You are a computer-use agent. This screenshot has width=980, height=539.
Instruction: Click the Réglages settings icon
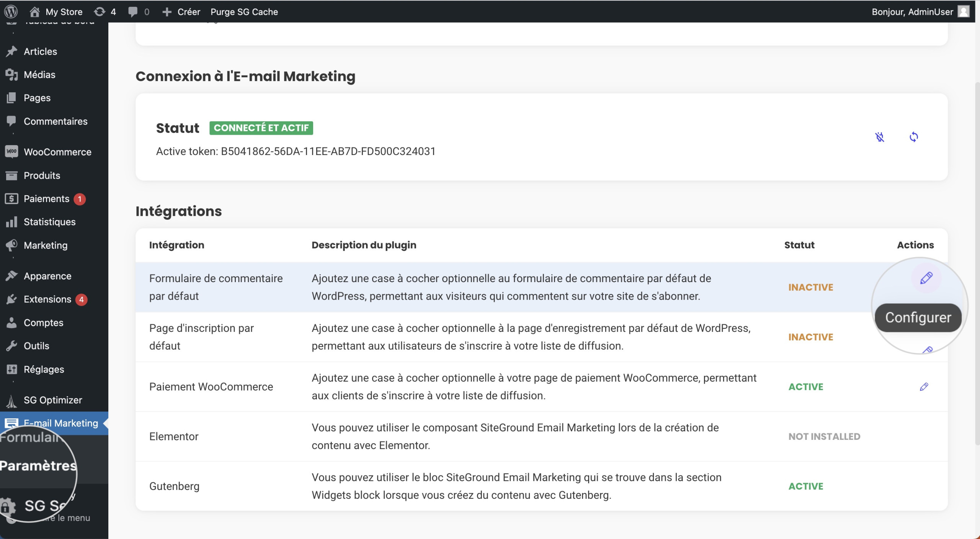(11, 369)
